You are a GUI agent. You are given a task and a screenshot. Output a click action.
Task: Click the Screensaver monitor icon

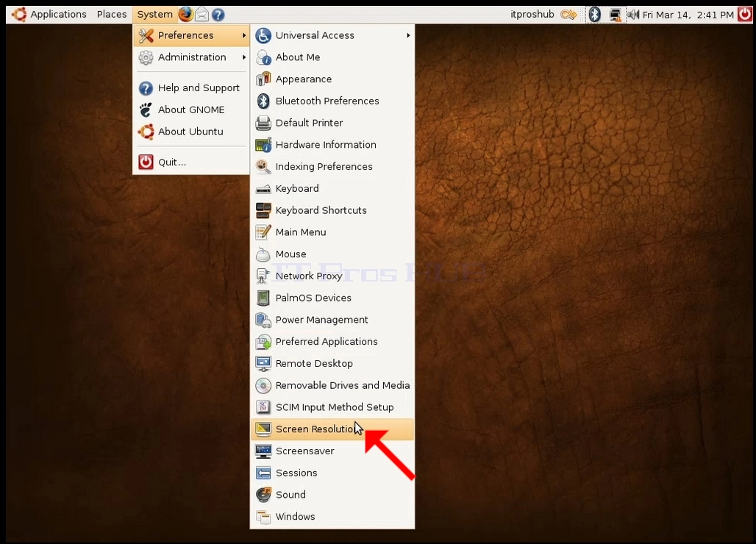pos(263,451)
